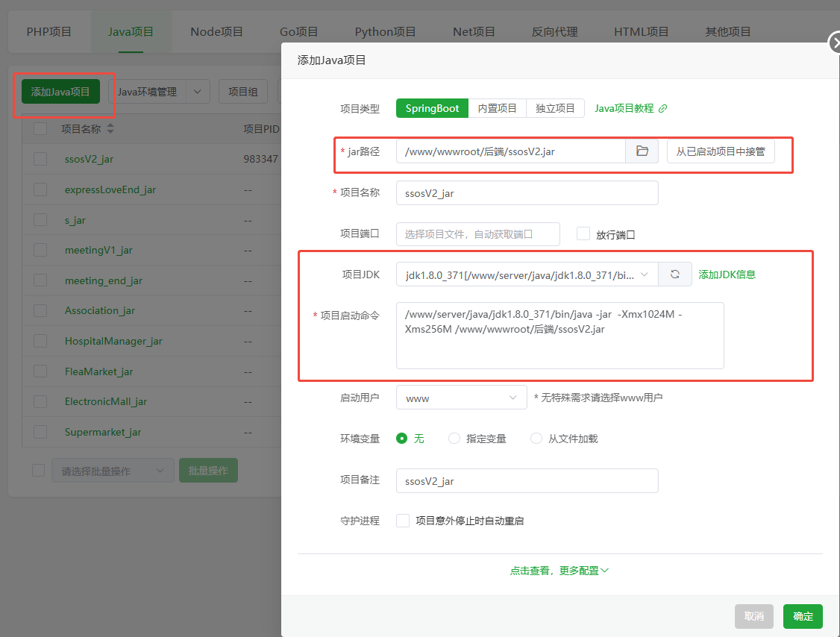
Task: Click the Java环境管理 button
Action: [147, 92]
